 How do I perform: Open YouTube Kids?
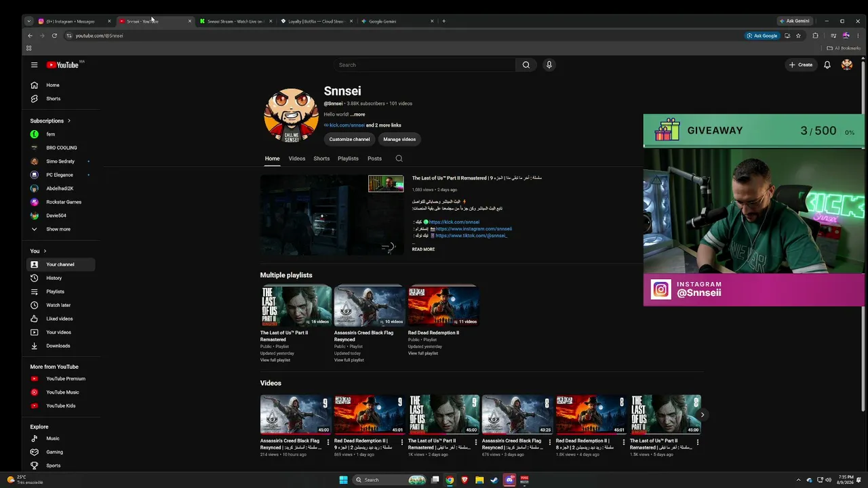pyautogui.click(x=61, y=406)
